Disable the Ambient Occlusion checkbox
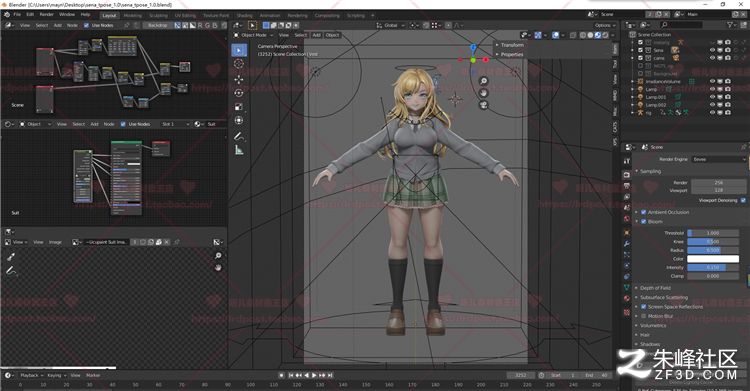Screen dimensions: 750x391 tap(643, 212)
